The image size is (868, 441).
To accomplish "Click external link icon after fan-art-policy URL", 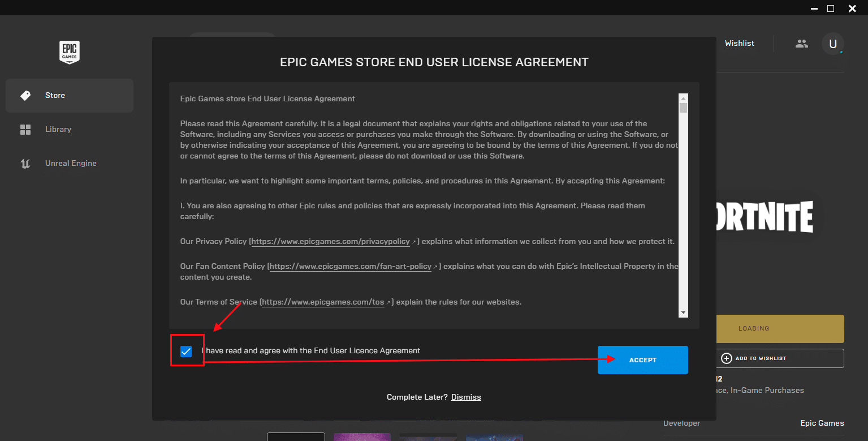I will coord(435,267).
